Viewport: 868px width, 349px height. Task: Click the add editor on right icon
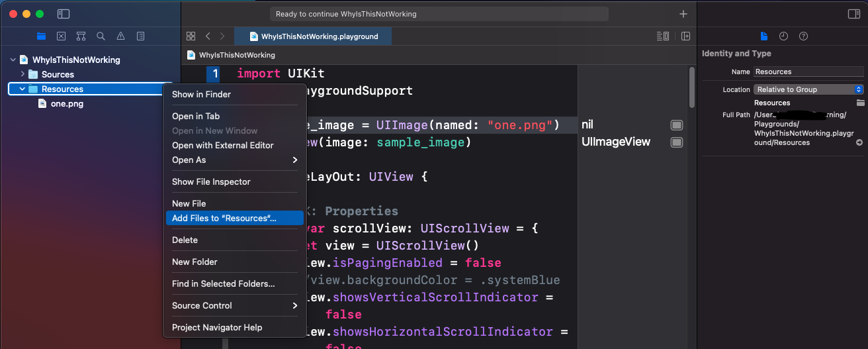[x=685, y=36]
